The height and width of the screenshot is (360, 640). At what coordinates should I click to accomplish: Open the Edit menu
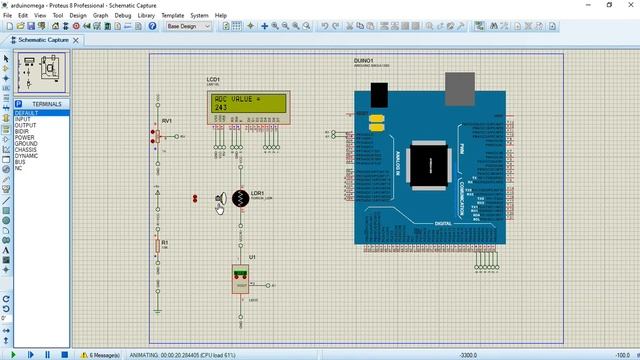[23, 16]
